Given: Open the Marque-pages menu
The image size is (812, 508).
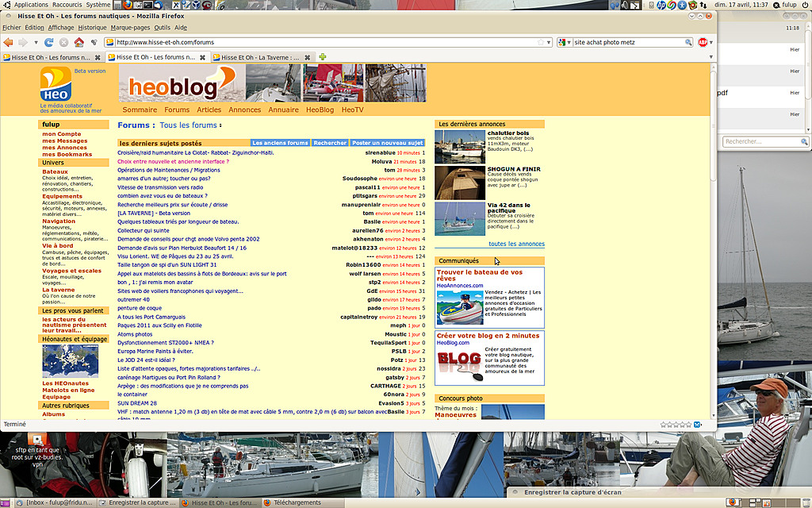Looking at the screenshot, I should click(130, 28).
